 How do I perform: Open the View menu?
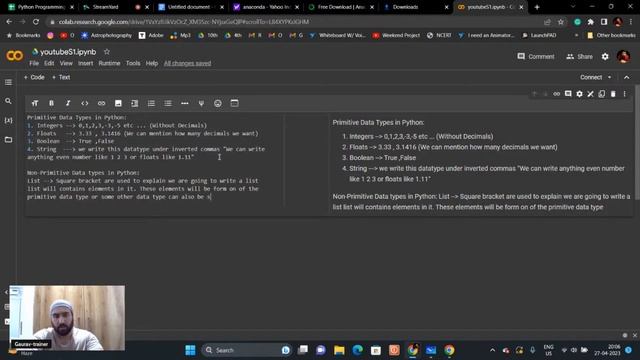click(x=66, y=63)
